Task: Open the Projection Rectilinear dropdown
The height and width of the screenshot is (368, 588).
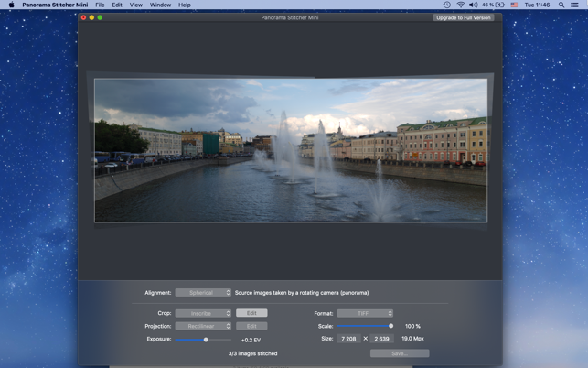Action: [203, 326]
